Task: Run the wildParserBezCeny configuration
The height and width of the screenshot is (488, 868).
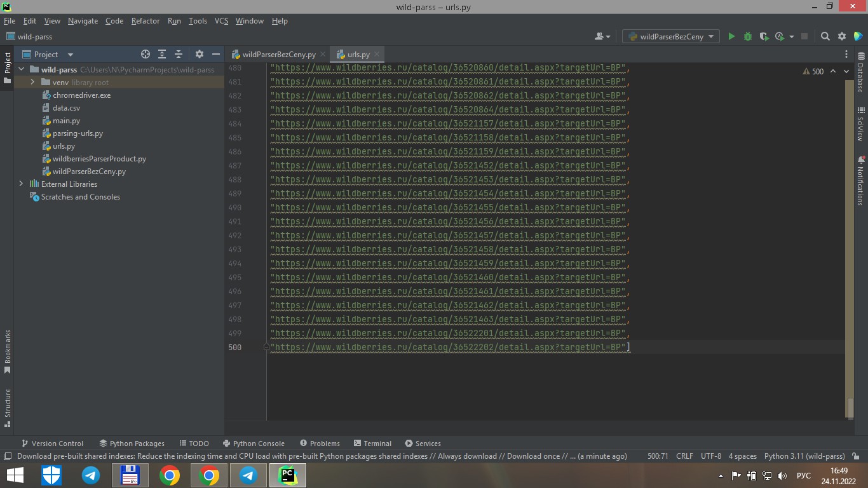Action: tap(731, 37)
